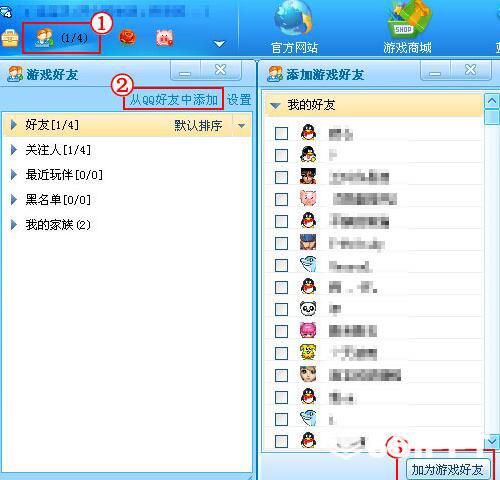Click 从QQ好友中添加 link

173,99
